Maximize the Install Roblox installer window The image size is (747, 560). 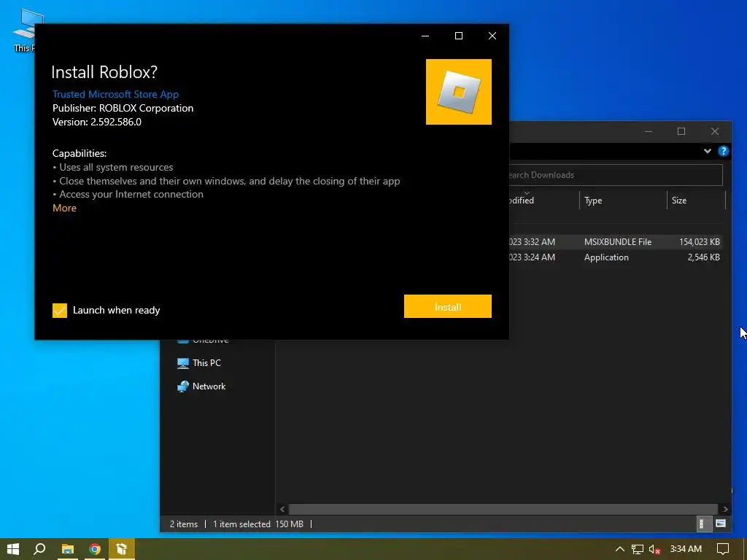click(x=458, y=36)
